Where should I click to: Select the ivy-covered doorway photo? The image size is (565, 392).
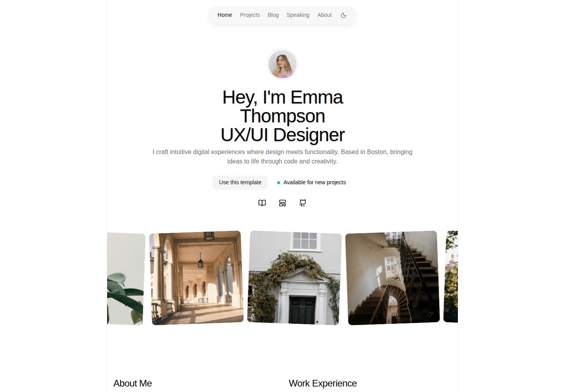[x=294, y=278]
